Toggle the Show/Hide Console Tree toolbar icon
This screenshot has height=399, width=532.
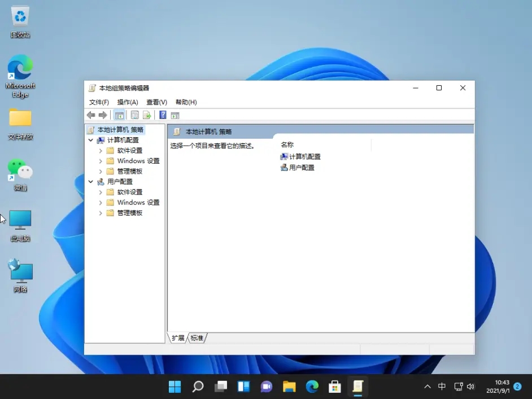pyautogui.click(x=119, y=115)
